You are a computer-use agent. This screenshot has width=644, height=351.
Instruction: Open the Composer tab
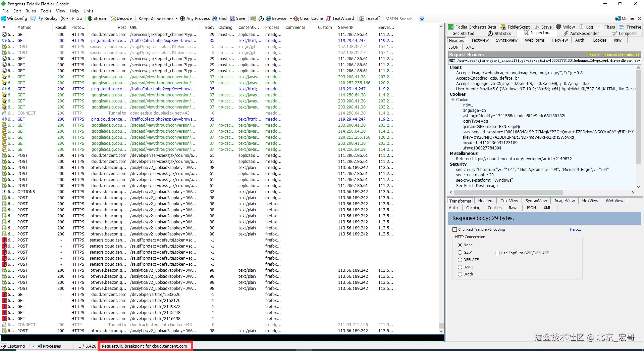[625, 33]
